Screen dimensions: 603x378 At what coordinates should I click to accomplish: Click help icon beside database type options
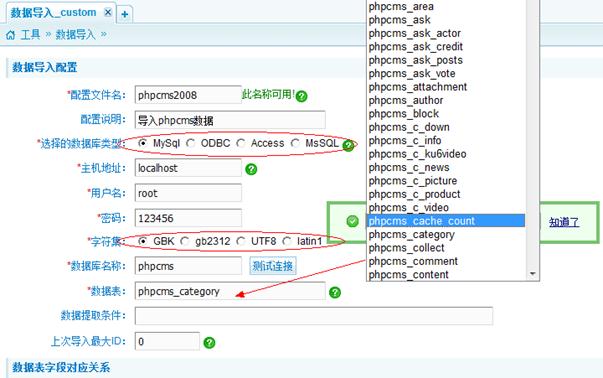(x=348, y=145)
